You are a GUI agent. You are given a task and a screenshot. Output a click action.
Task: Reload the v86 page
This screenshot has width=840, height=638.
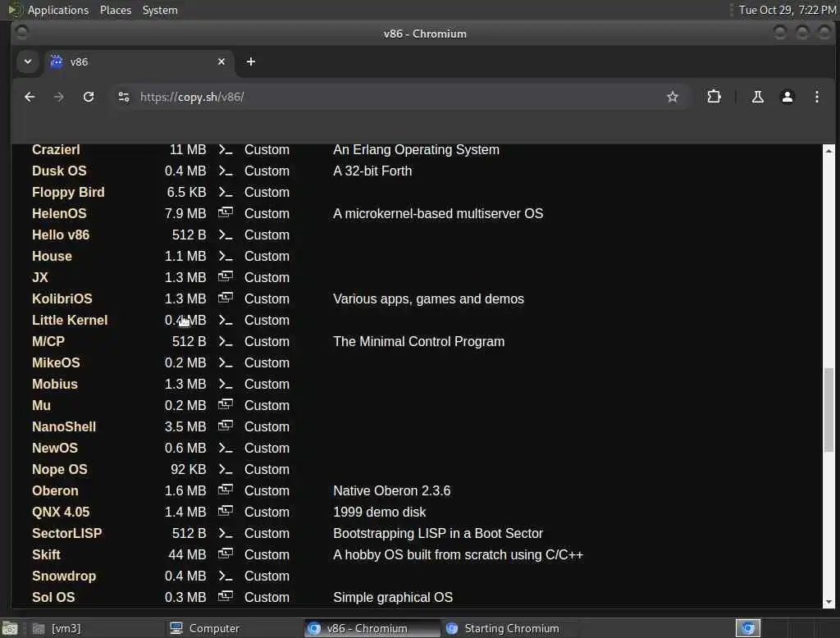pyautogui.click(x=89, y=97)
